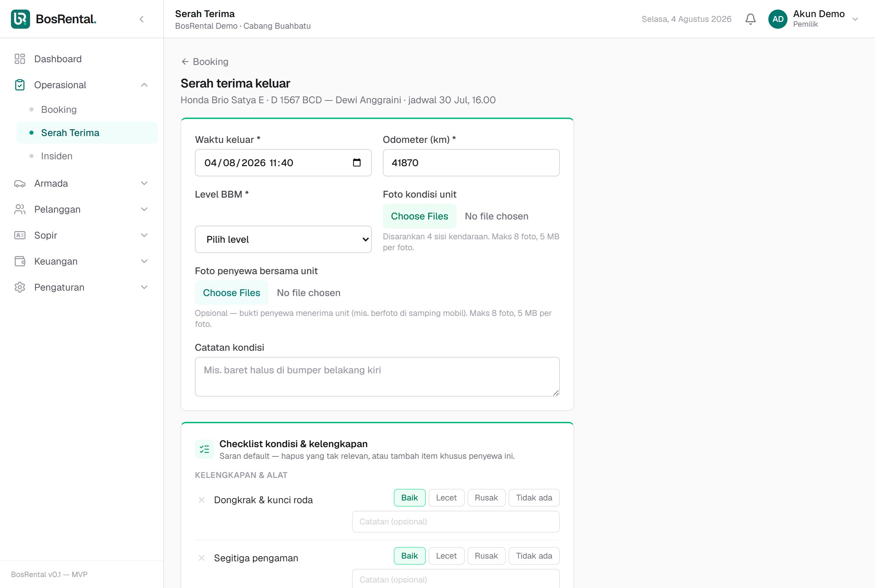Viewport: 875px width, 588px height.
Task: Click 'No file chosen' beside Foto kondisi unit
Action: point(496,216)
